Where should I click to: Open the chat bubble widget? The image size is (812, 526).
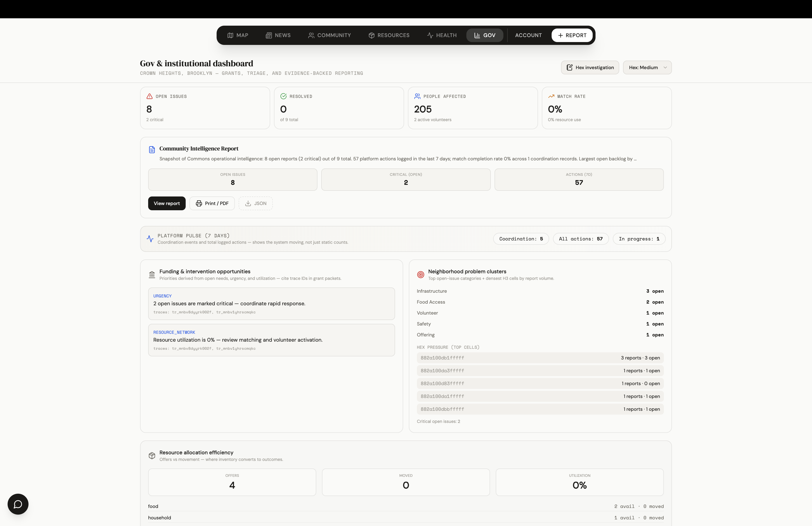tap(18, 504)
